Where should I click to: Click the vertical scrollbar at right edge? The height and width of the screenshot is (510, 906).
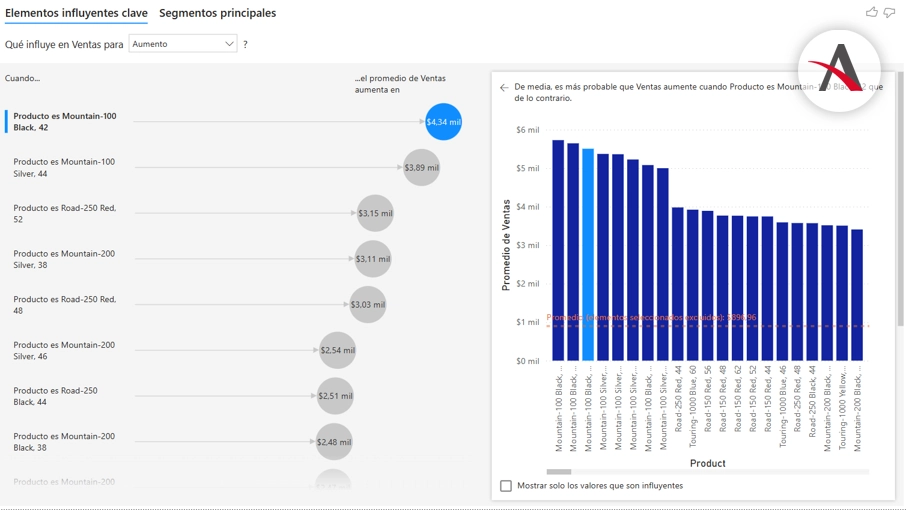click(x=900, y=200)
